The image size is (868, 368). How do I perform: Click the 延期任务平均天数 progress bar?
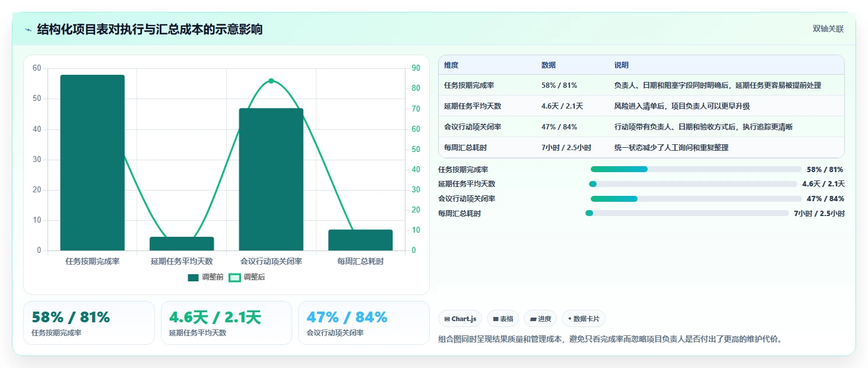(x=693, y=184)
